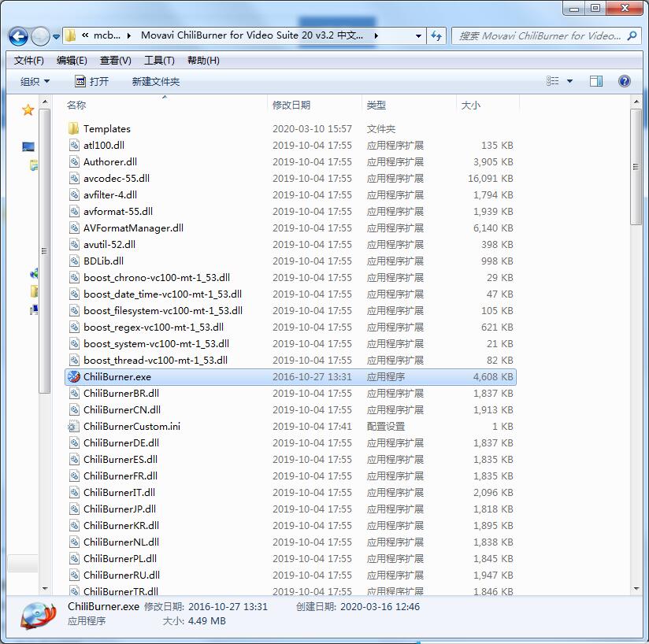Click in the search Movavi ChiliBurner field
The height and width of the screenshot is (644, 649).
pos(540,35)
